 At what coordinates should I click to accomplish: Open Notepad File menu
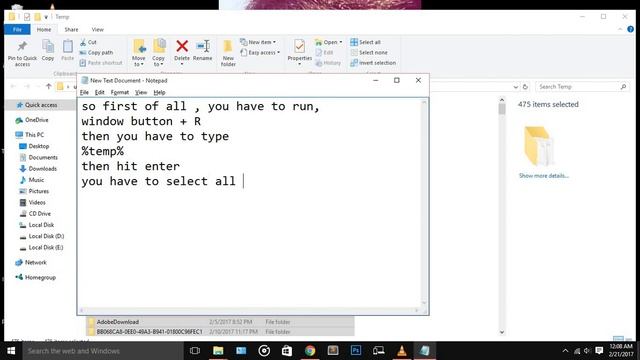tap(84, 92)
